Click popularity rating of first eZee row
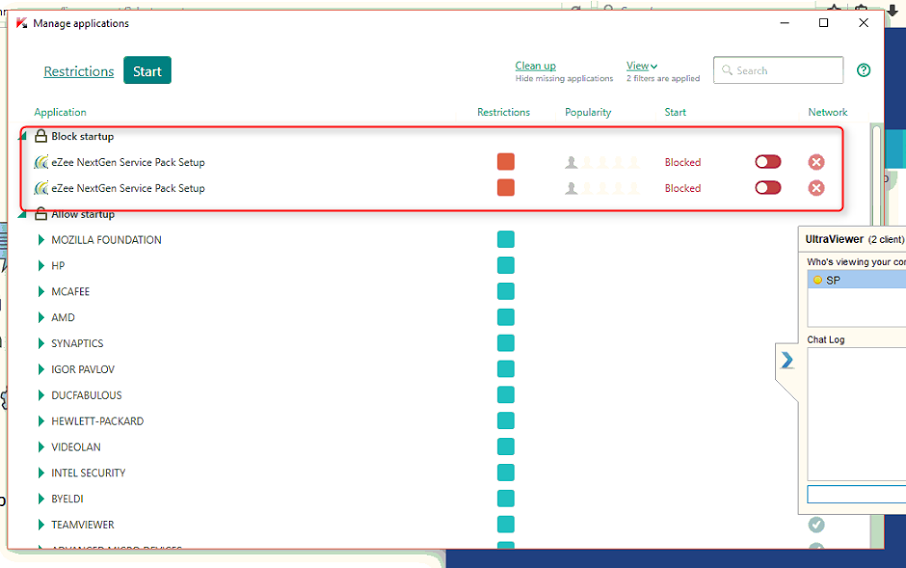The height and width of the screenshot is (568, 906). coord(602,162)
